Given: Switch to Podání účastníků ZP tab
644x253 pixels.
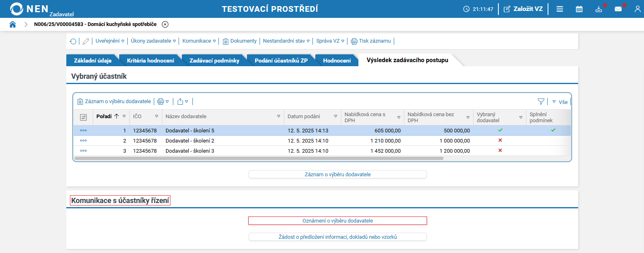Looking at the screenshot, I should pyautogui.click(x=281, y=61).
